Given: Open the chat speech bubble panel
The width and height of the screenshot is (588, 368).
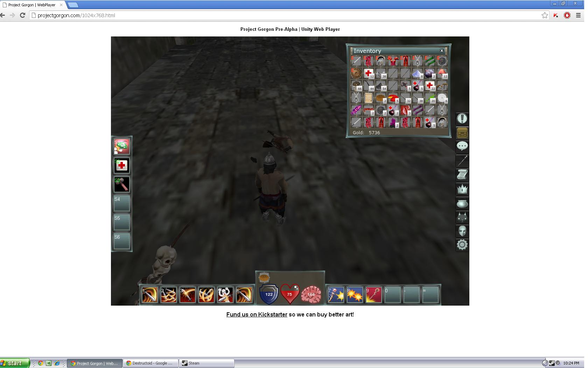Looking at the screenshot, I should pyautogui.click(x=462, y=146).
